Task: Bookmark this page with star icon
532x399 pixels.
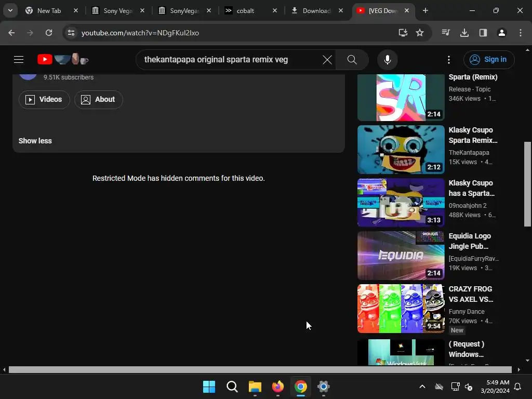Action: (x=420, y=33)
